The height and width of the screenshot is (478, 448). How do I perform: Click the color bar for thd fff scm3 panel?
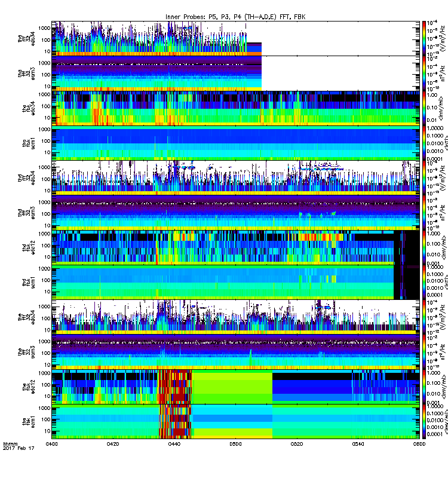[424, 213]
